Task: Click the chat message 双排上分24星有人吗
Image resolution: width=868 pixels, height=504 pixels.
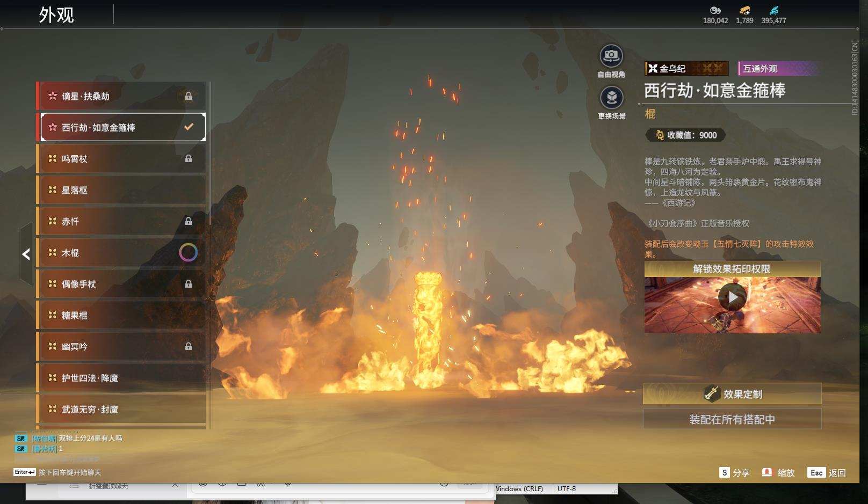Action: click(90, 438)
